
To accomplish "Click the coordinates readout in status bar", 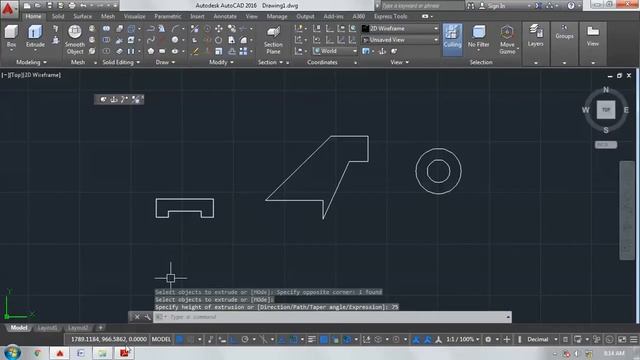I will [108, 340].
